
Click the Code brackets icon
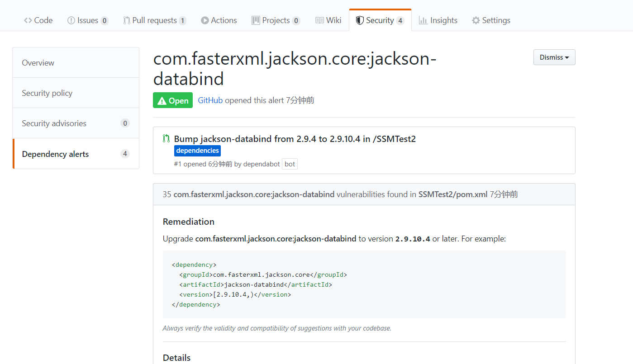coord(28,20)
